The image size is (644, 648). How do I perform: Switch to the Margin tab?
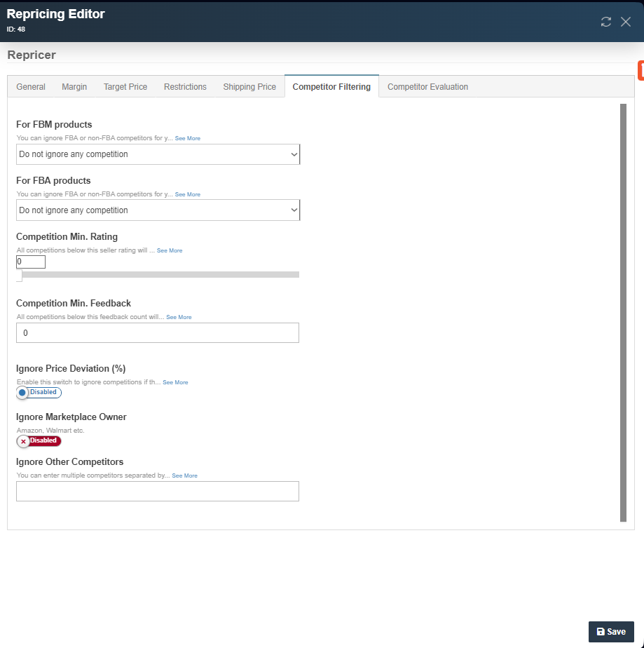coord(74,87)
